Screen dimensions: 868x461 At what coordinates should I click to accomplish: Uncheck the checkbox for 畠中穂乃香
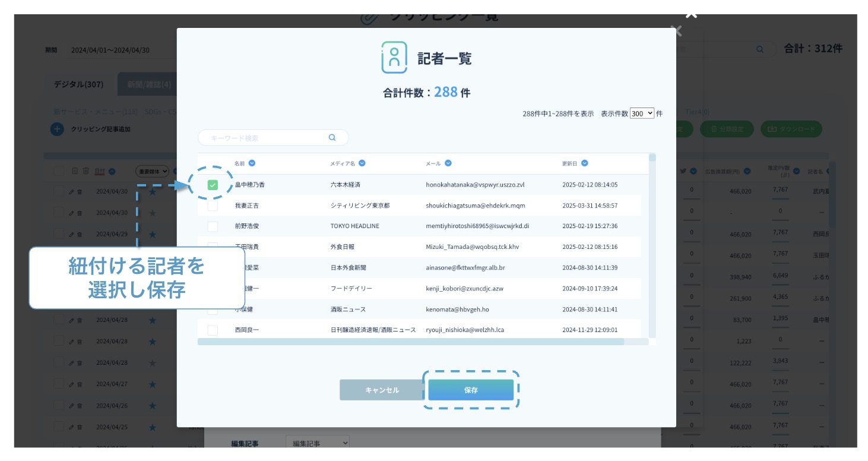(213, 185)
